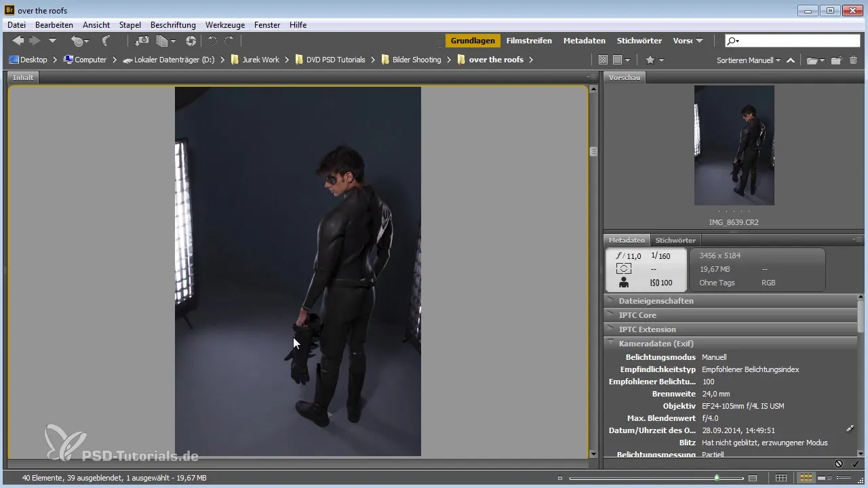Image resolution: width=868 pixels, height=488 pixels.
Task: Select the Filmstreifen workspace
Action: (x=529, y=41)
